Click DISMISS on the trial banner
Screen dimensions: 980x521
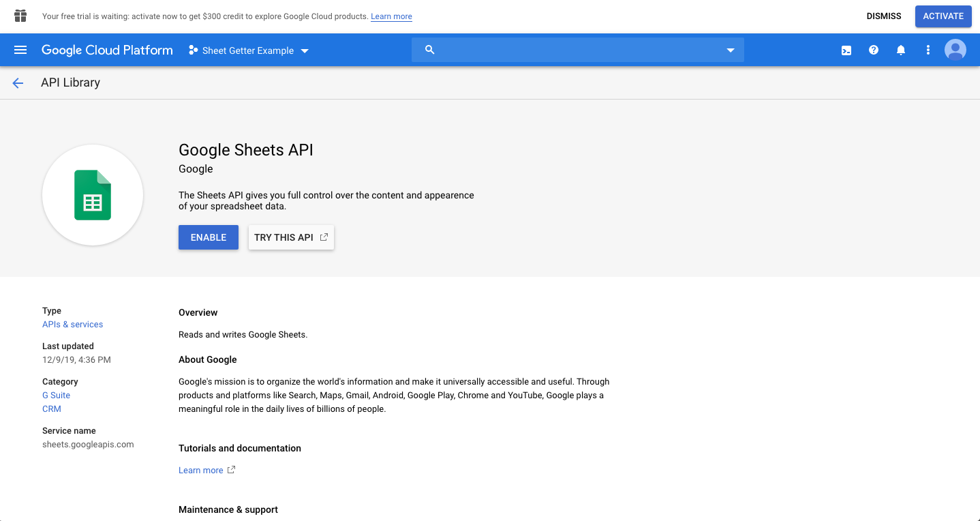coord(884,16)
